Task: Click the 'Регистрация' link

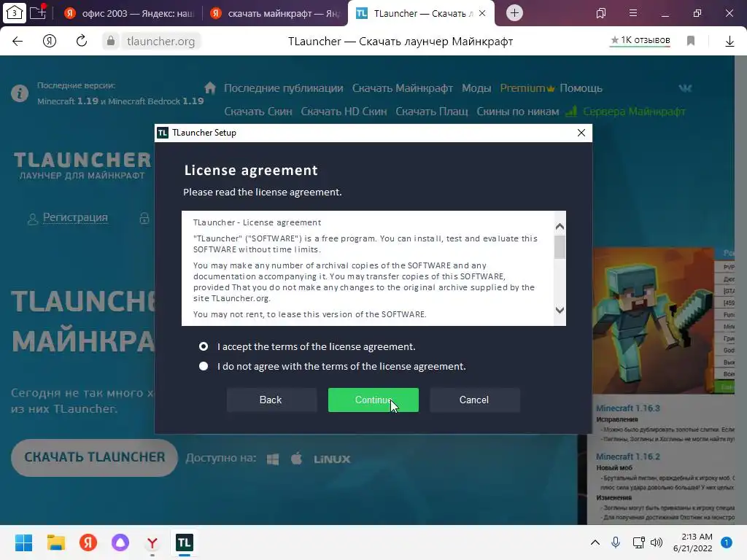Action: [75, 217]
